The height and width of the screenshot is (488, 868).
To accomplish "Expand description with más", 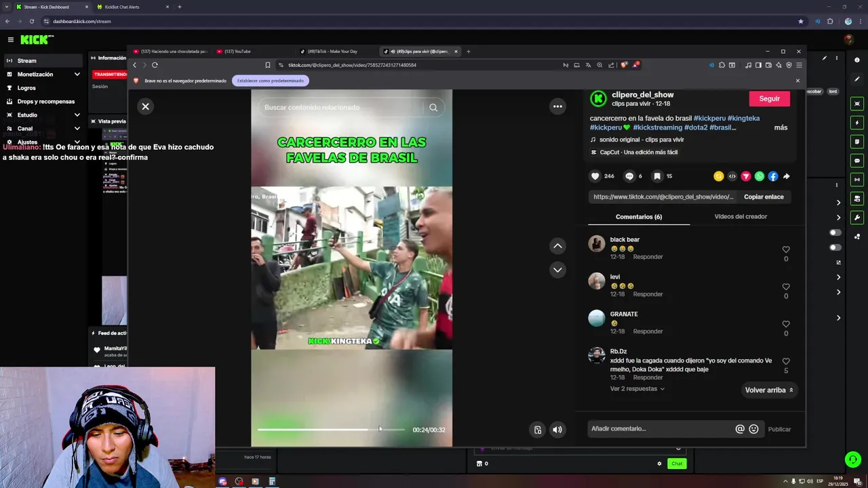I will coord(781,127).
